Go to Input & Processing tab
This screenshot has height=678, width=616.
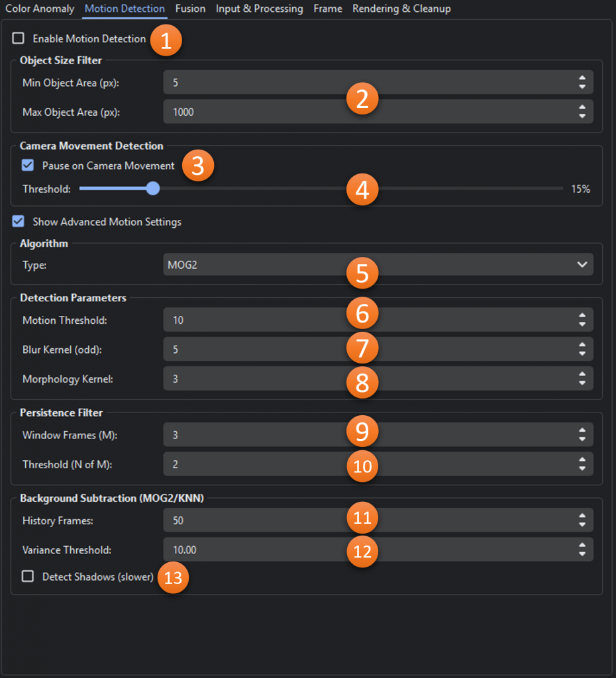pyautogui.click(x=259, y=9)
